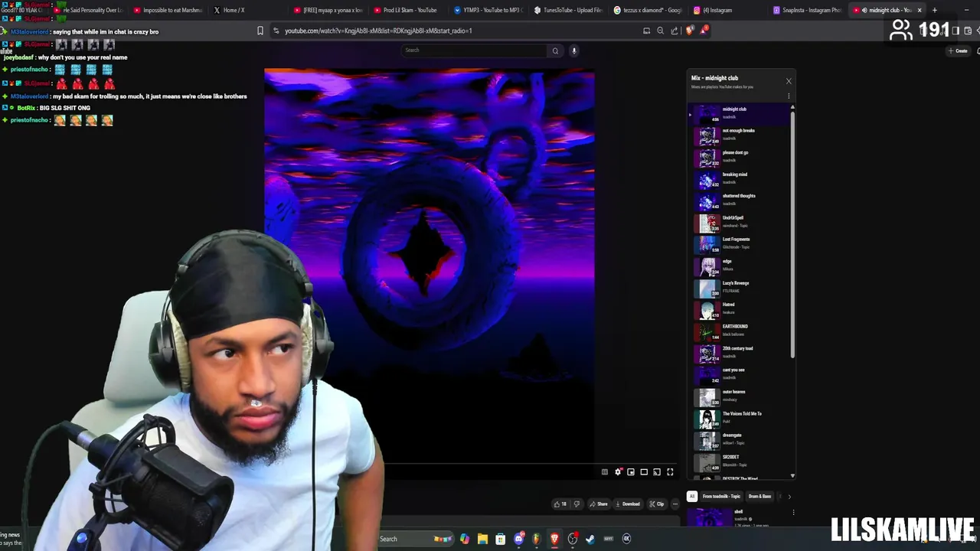Viewport: 980px width, 551px height.
Task: Open OBS Studio from the taskbar
Action: (572, 539)
